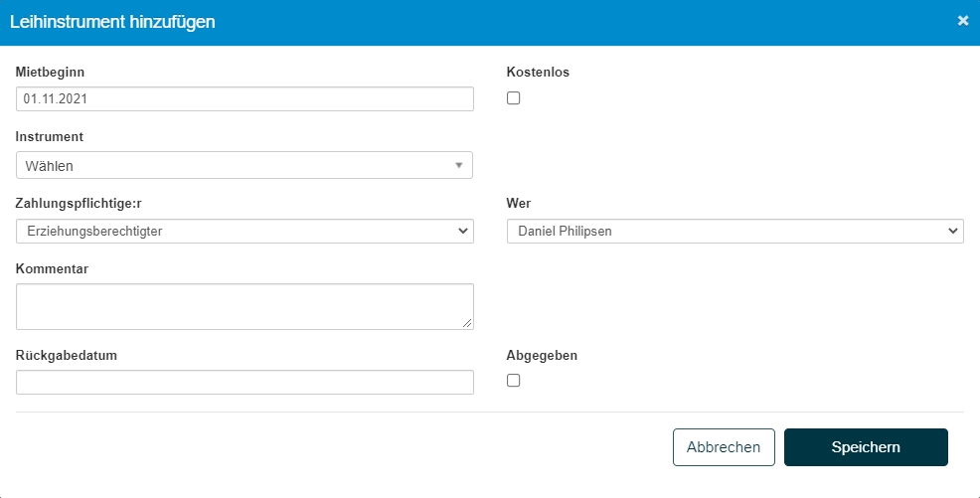Click the Rückgabedatum label
The width and height of the screenshot is (980, 498).
[67, 356]
